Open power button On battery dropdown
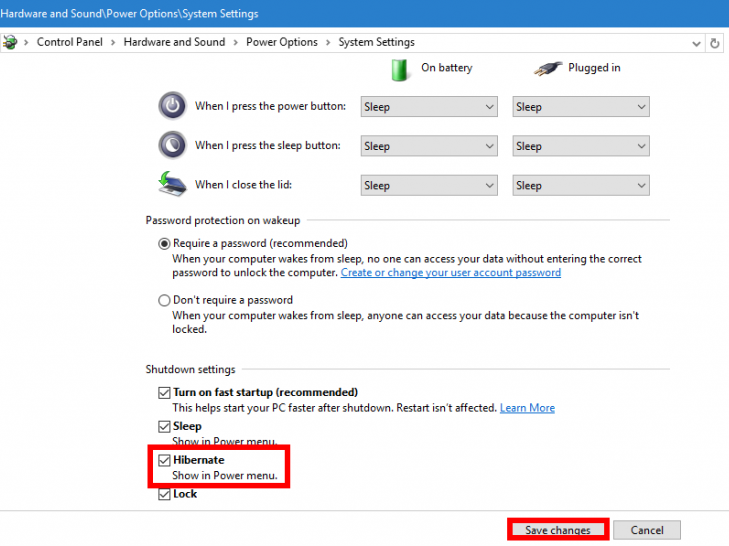The width and height of the screenshot is (729, 546). click(429, 107)
